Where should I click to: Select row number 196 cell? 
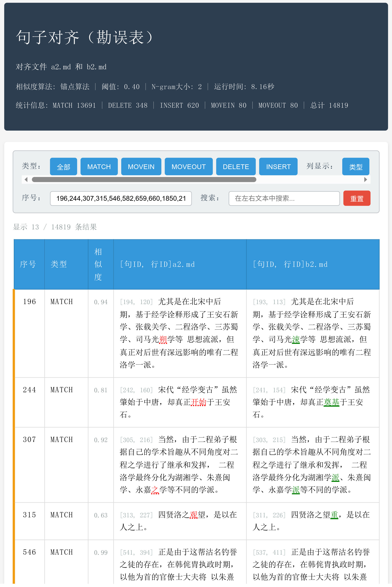pyautogui.click(x=29, y=302)
